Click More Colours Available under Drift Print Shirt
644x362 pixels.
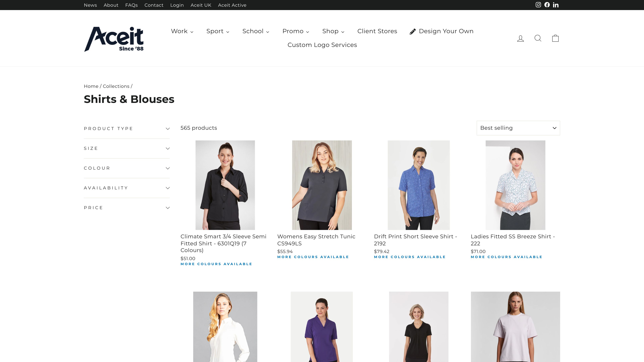coord(410,257)
